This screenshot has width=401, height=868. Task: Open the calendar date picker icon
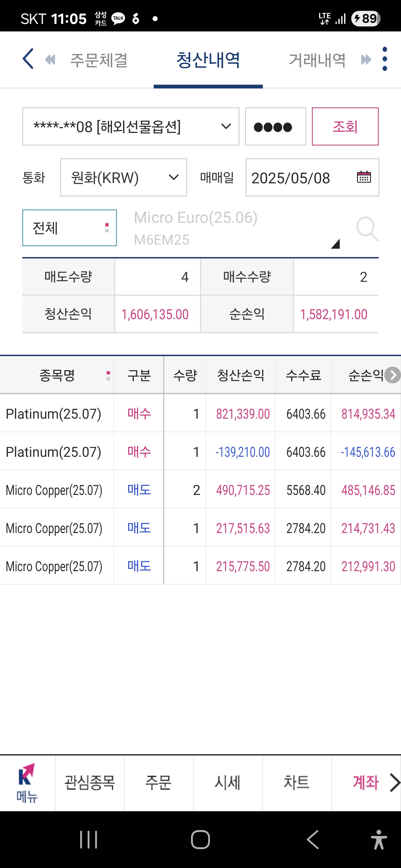coord(364,177)
